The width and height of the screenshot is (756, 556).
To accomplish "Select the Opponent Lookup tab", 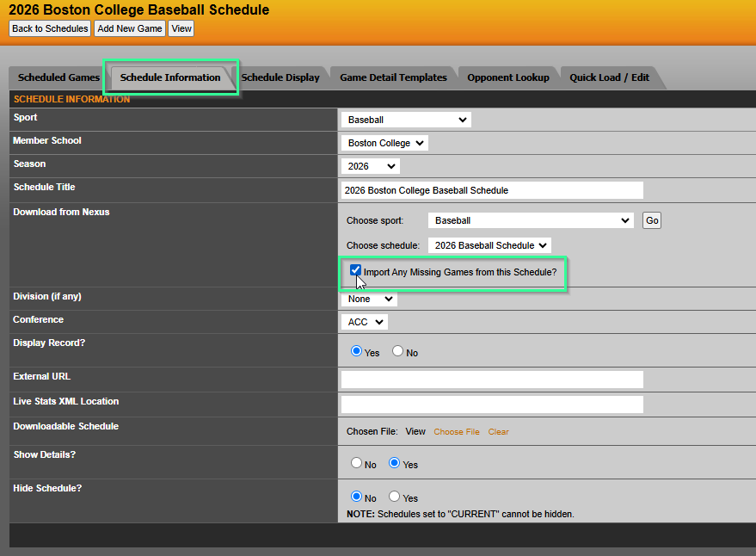I will click(x=508, y=77).
